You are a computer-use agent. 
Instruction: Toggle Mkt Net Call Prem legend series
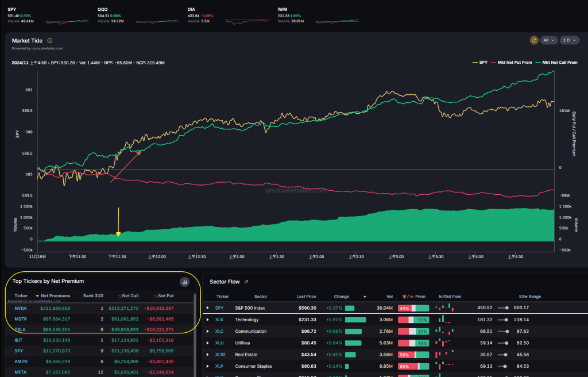556,62
